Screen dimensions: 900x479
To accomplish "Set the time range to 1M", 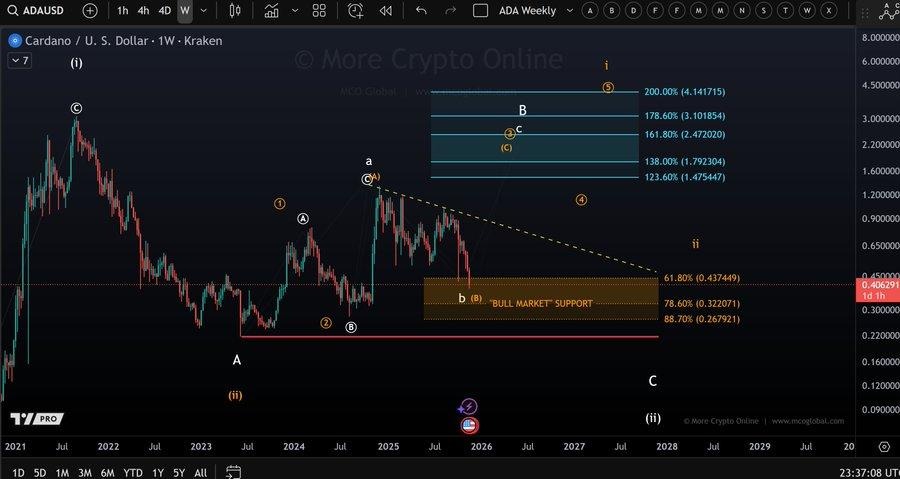I will click(x=63, y=473).
